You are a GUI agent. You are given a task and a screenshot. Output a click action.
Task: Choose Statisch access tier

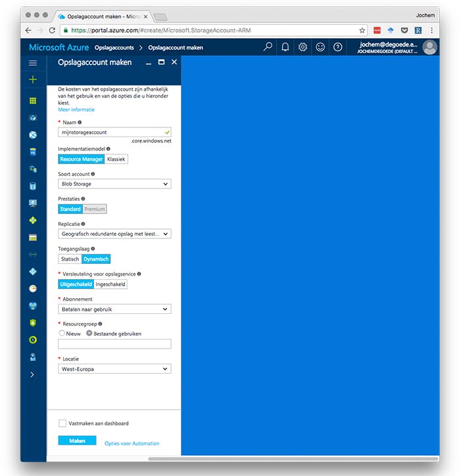point(70,259)
